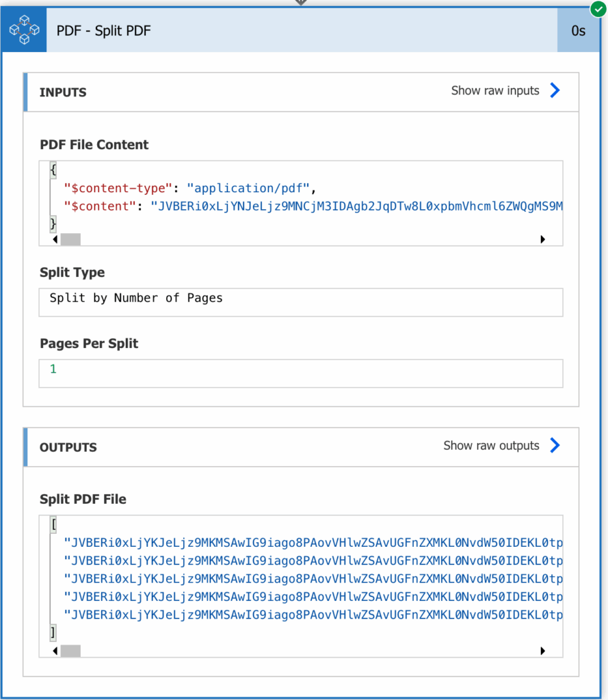Screen dimensions: 608x700
Task: Click the Split Type value field
Action: tap(301, 302)
